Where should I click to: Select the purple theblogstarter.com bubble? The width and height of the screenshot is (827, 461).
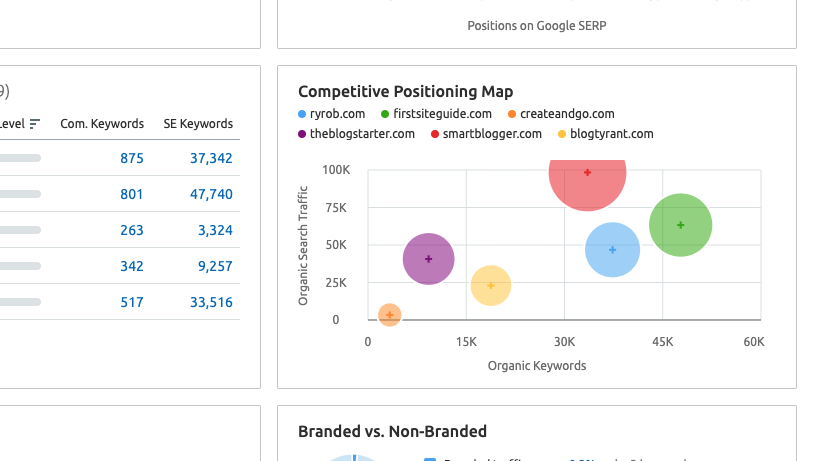[428, 259]
